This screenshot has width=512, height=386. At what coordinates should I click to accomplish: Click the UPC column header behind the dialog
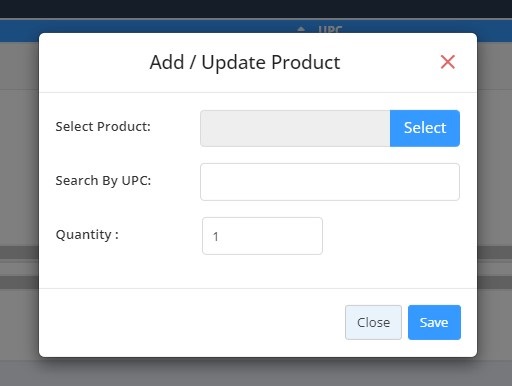330,29
